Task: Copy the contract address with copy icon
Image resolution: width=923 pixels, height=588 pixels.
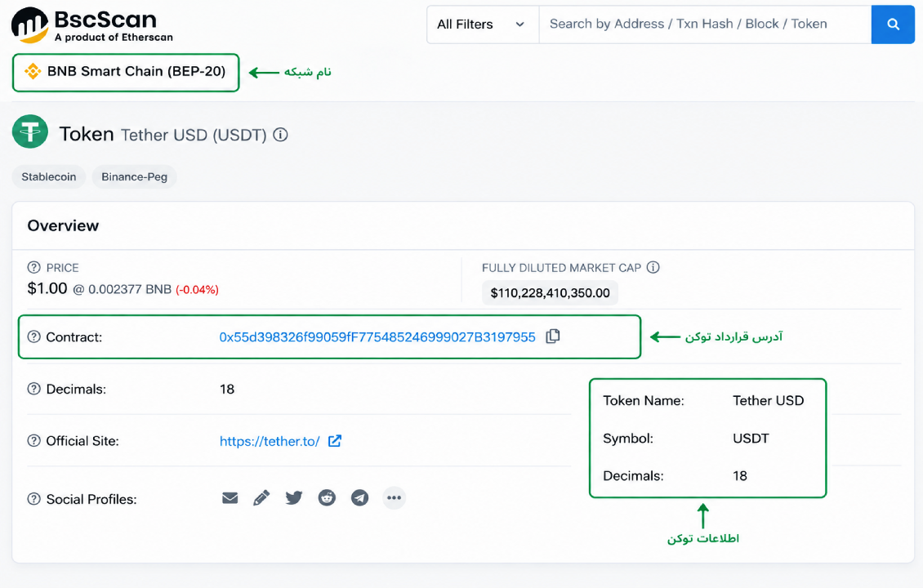Action: point(553,336)
